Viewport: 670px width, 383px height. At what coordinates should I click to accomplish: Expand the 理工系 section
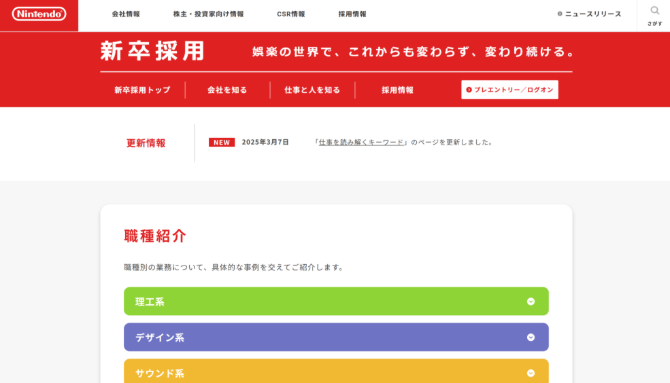[x=336, y=301]
